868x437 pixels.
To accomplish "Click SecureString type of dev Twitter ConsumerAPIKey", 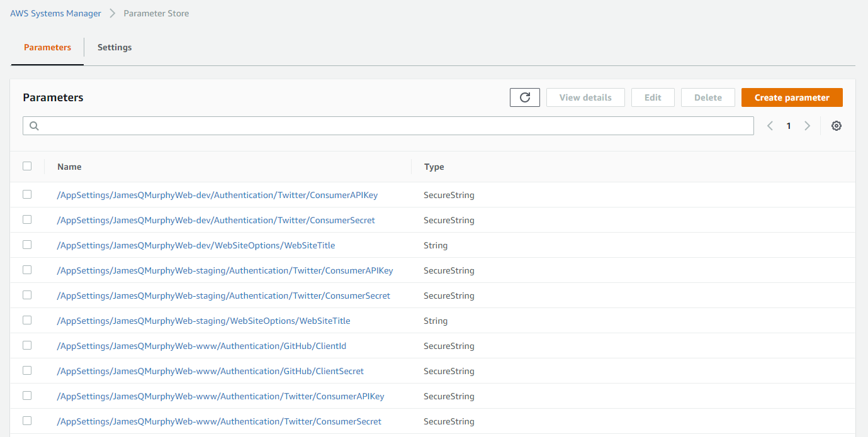I will (x=449, y=195).
